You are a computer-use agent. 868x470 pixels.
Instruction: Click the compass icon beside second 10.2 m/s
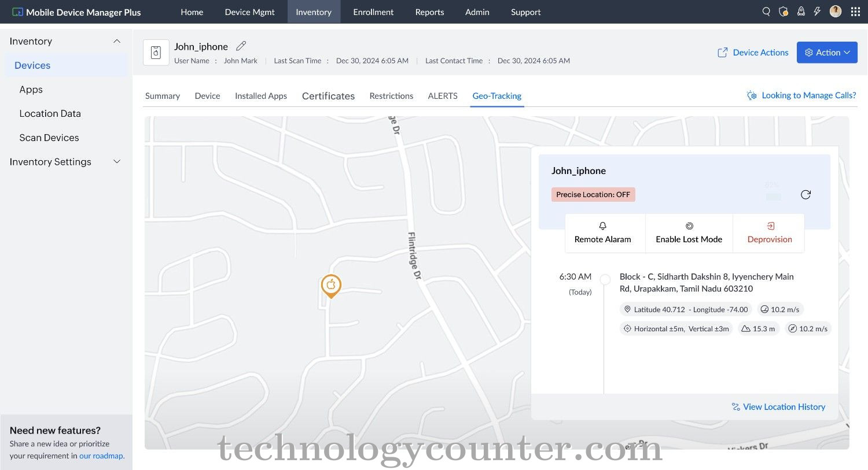[x=793, y=328]
